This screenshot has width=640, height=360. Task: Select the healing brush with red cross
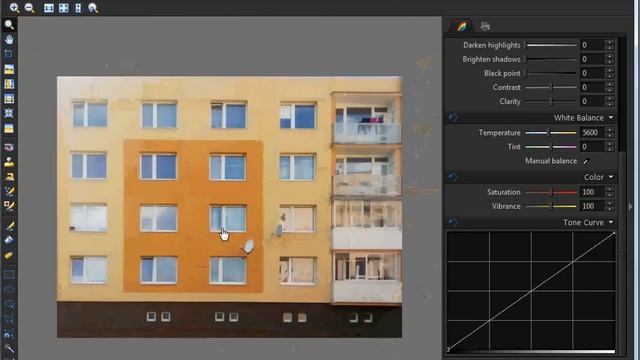tap(9, 206)
